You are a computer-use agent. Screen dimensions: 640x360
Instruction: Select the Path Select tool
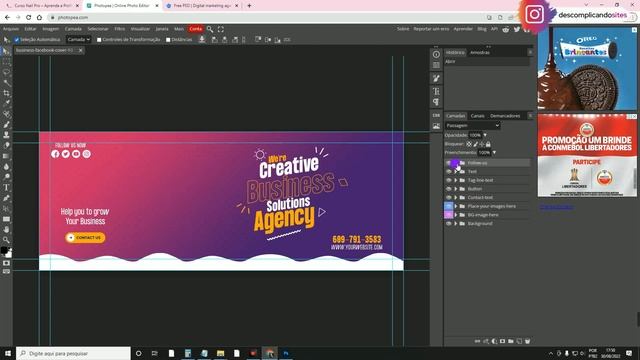(6, 209)
